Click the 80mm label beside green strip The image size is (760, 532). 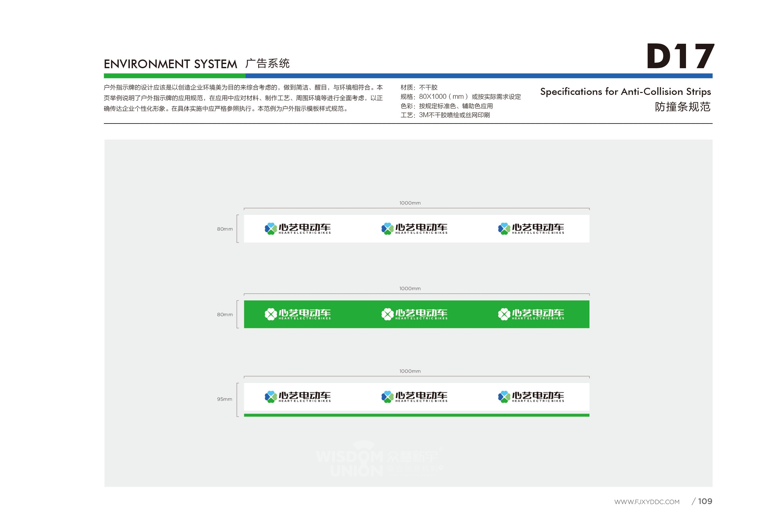pyautogui.click(x=225, y=315)
